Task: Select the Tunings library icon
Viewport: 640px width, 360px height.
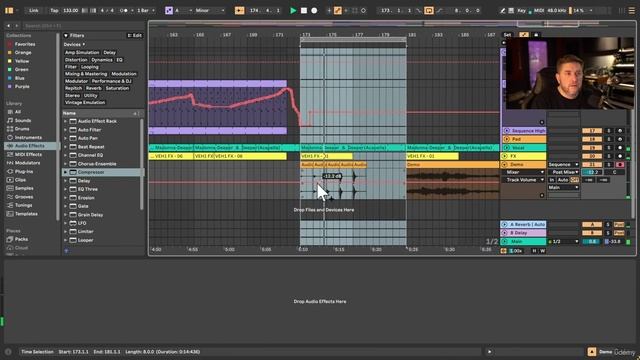Action: point(10,205)
